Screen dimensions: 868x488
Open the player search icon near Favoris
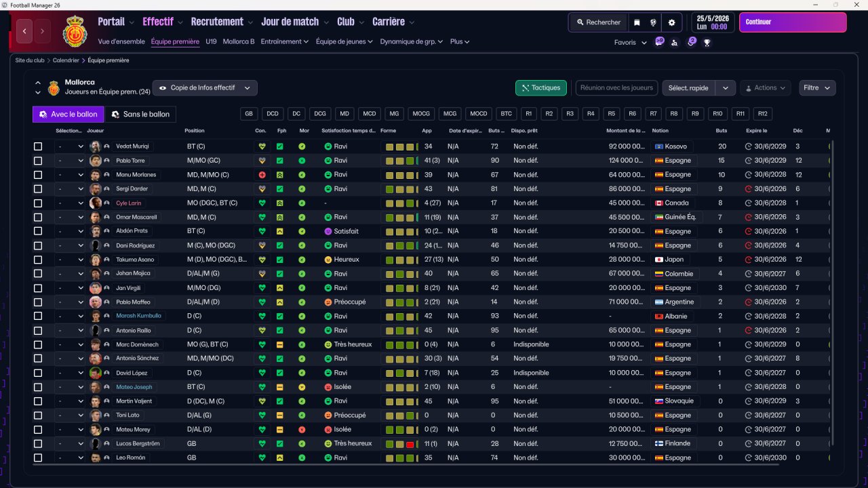pos(675,42)
